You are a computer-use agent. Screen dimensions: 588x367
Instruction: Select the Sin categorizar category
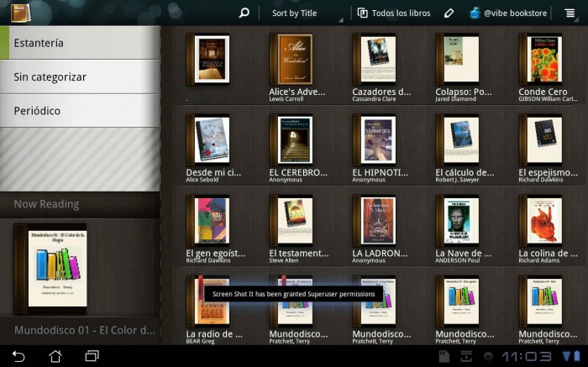(x=80, y=77)
